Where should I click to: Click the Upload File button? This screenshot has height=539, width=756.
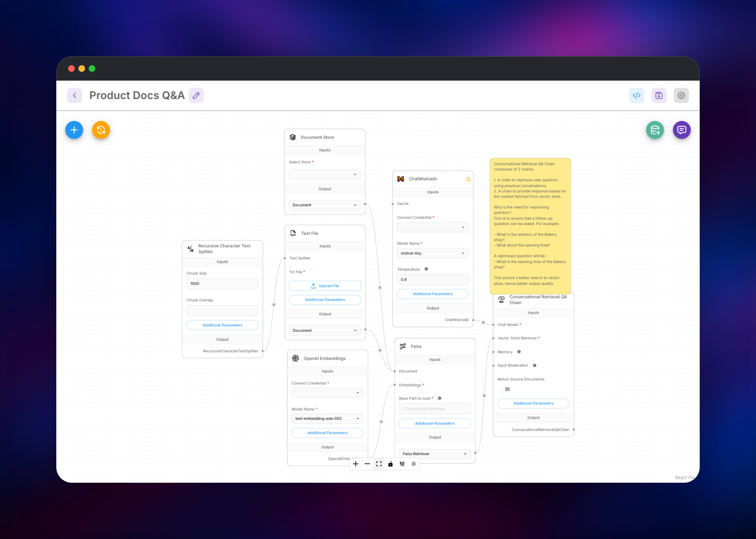[x=325, y=286]
